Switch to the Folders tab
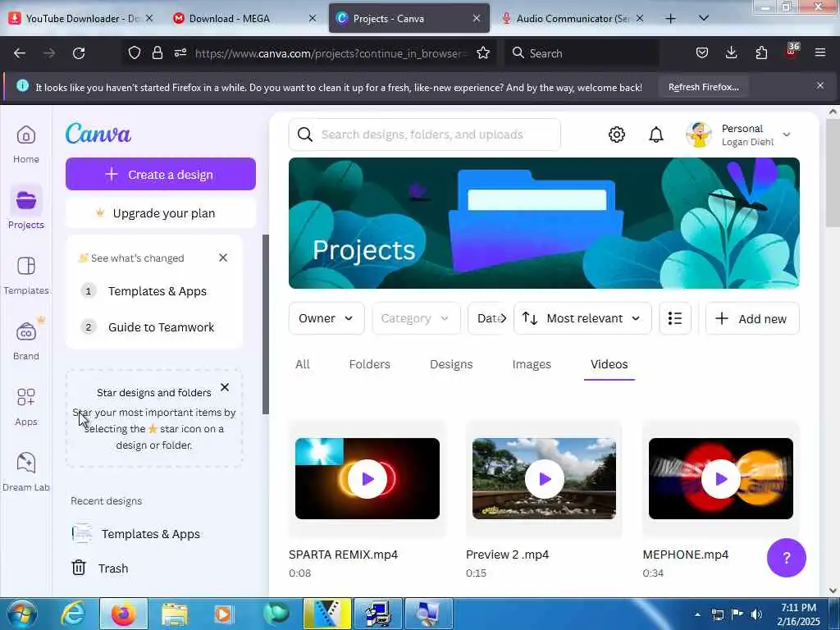 click(370, 364)
